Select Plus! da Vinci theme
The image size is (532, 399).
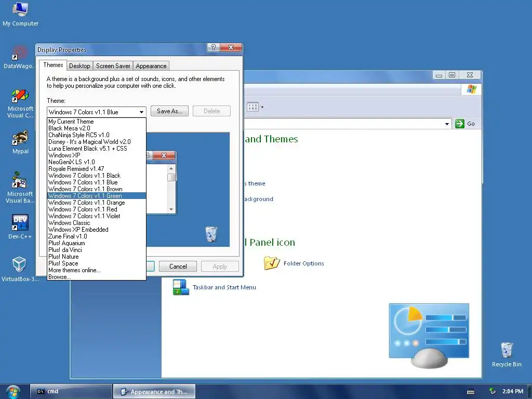coord(97,250)
